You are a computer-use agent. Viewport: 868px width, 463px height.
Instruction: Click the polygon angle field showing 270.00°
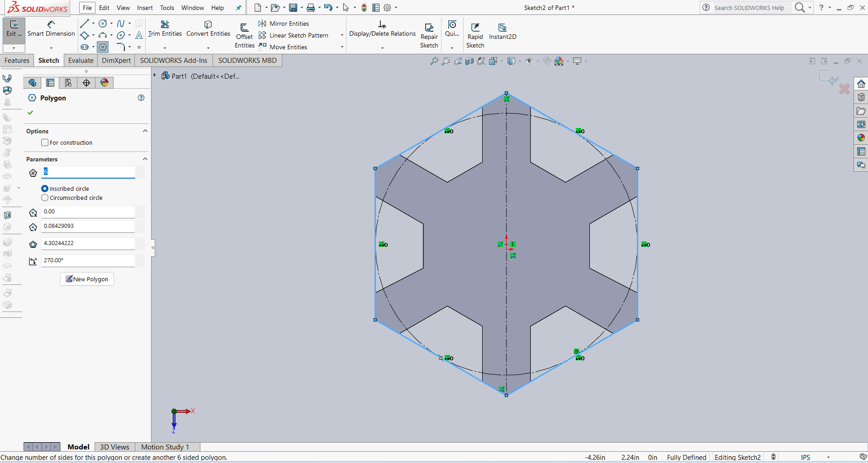[x=88, y=260]
